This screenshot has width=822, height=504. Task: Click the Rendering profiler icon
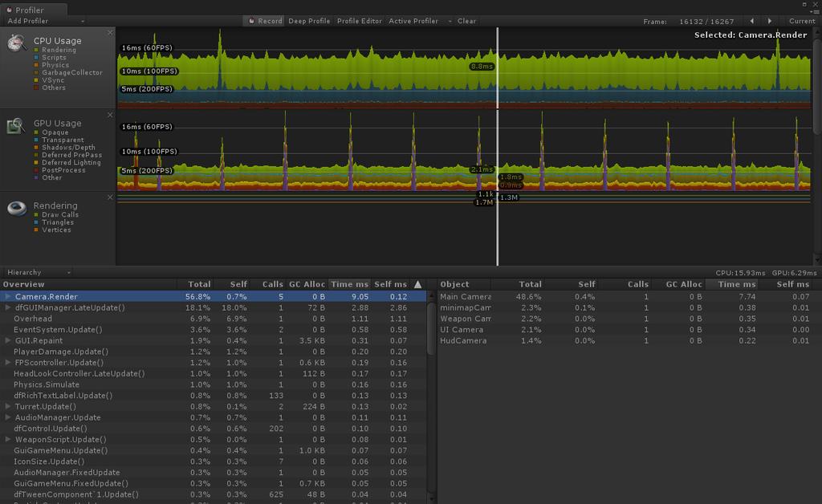tap(17, 208)
